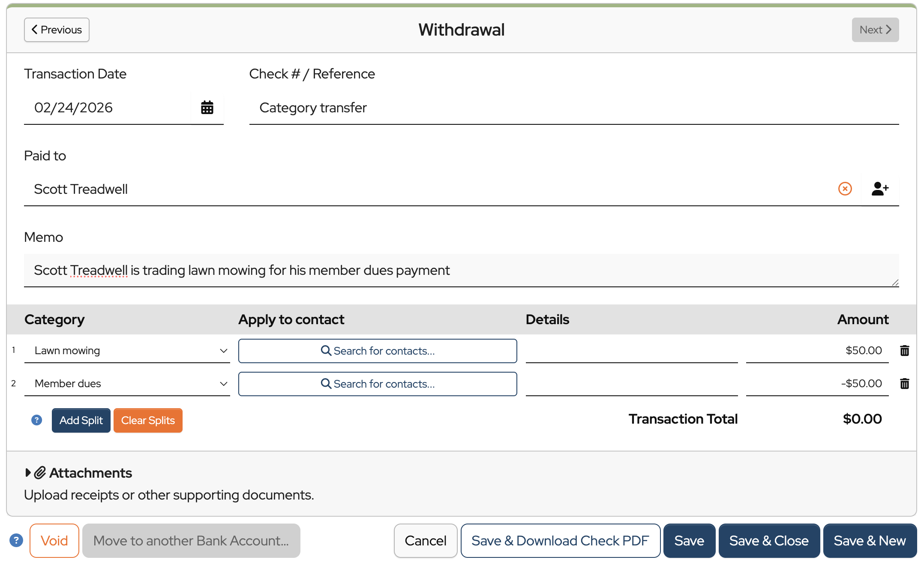Click into the Memo text area
924x566 pixels.
[x=461, y=270]
